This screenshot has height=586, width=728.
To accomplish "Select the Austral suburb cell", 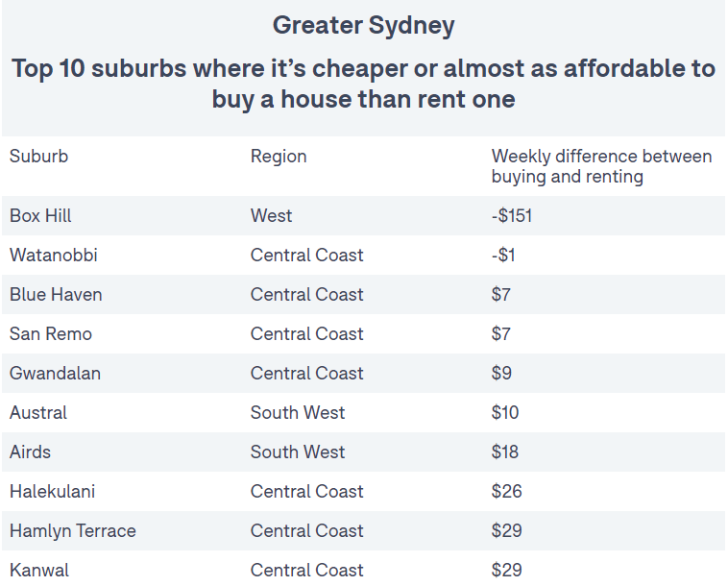I will tap(38, 413).
